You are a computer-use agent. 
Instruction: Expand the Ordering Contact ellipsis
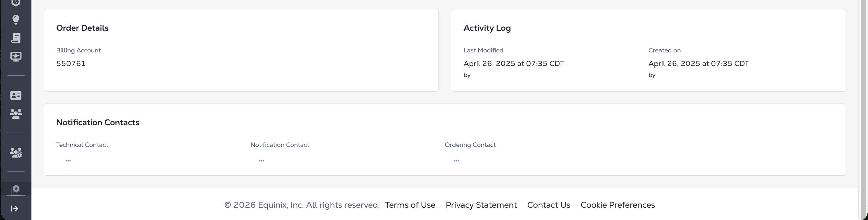(457, 161)
